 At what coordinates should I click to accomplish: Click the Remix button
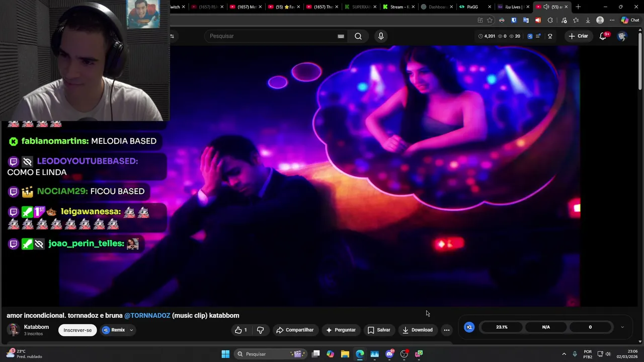(114, 330)
